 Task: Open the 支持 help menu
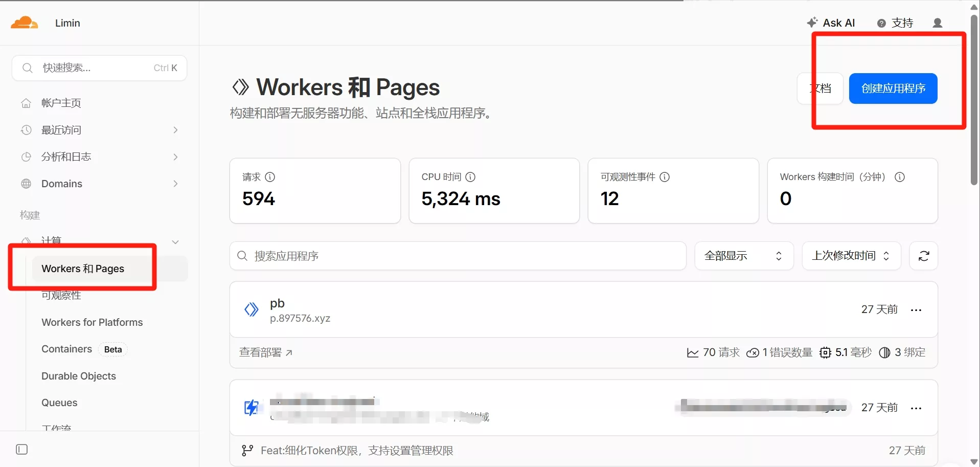tap(895, 23)
